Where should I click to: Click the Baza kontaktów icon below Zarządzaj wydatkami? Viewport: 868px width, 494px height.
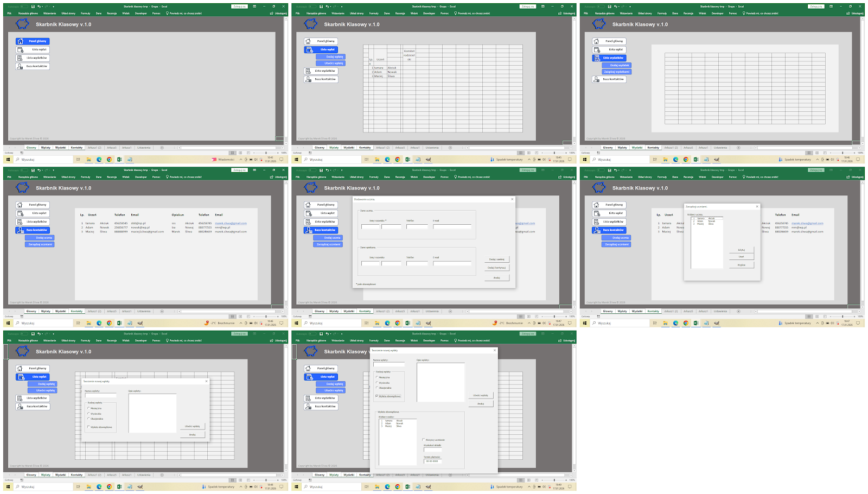(596, 79)
